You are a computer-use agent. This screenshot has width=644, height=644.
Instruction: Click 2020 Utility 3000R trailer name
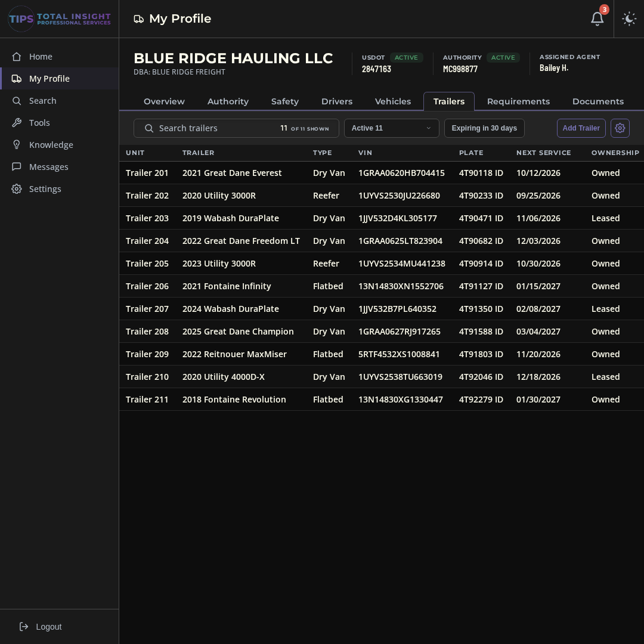(219, 196)
